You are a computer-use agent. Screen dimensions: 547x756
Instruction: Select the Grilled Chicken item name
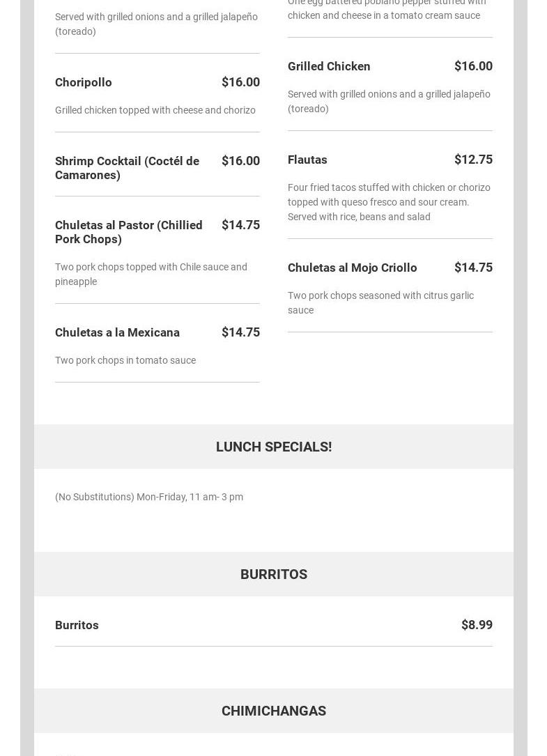pos(329,66)
